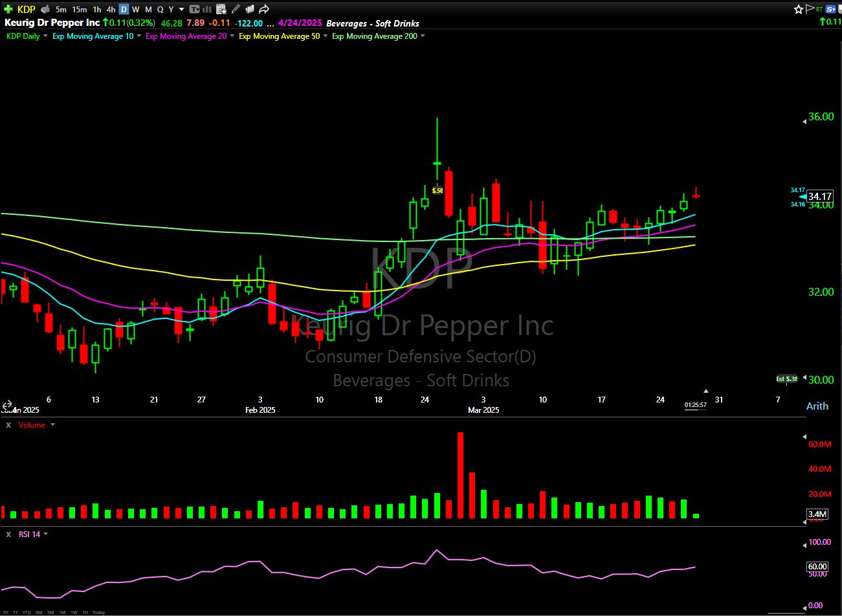Set chart range to YTD

click(x=27, y=612)
